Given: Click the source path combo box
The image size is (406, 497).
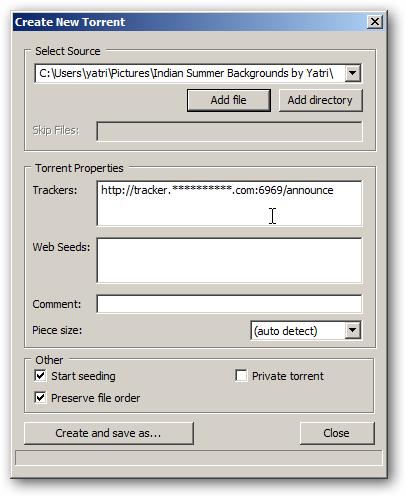Looking at the screenshot, I should (x=198, y=73).
